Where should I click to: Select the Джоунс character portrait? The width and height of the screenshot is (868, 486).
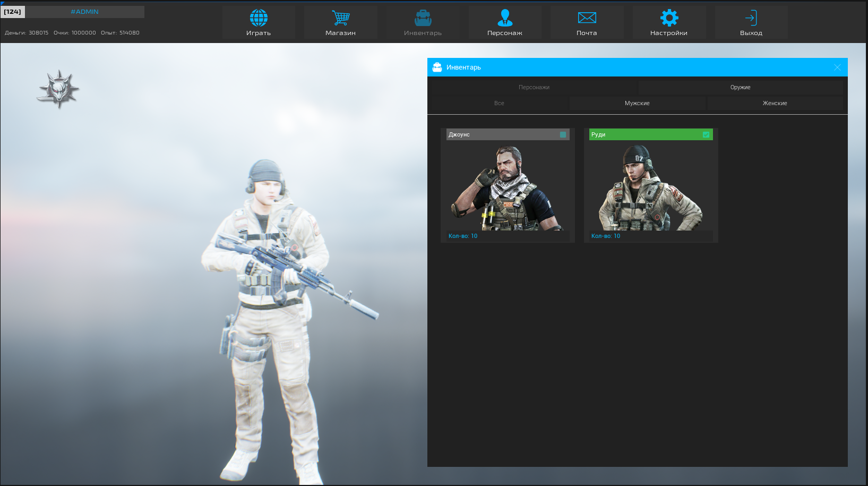tap(508, 186)
